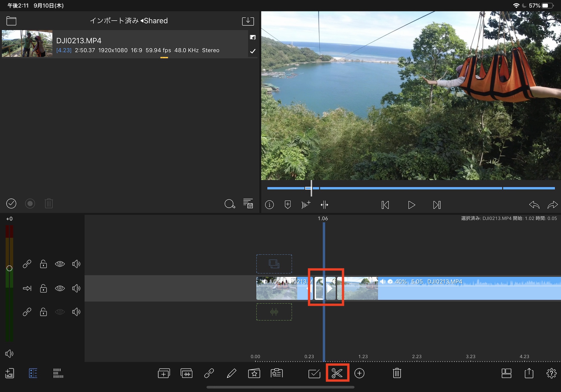Select the scissors split tool
Screen dimensions: 561x392
[337, 373]
